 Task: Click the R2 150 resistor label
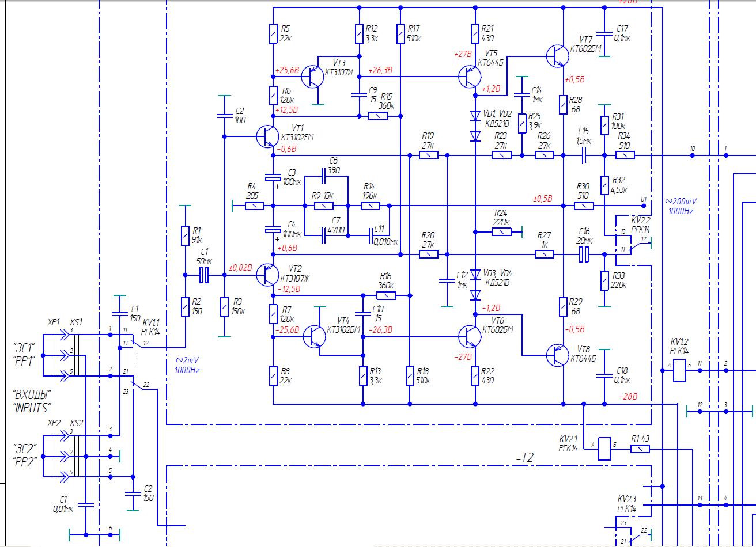198,306
